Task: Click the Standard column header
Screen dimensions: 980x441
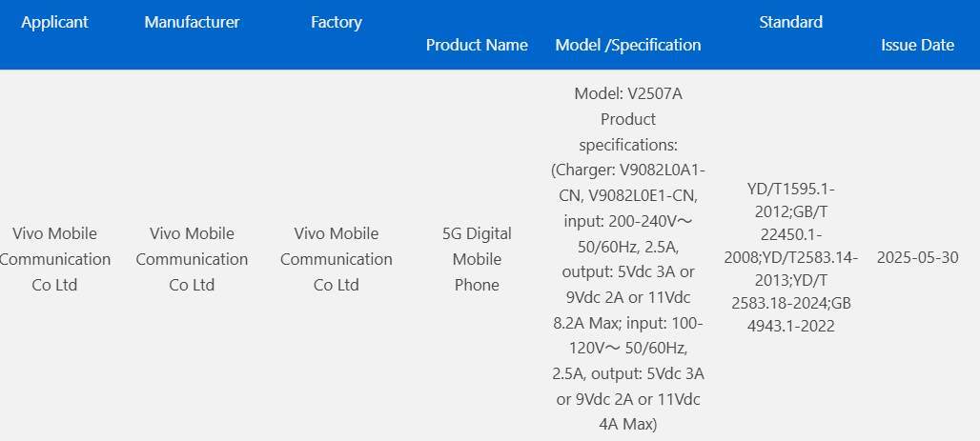Action: tap(790, 22)
